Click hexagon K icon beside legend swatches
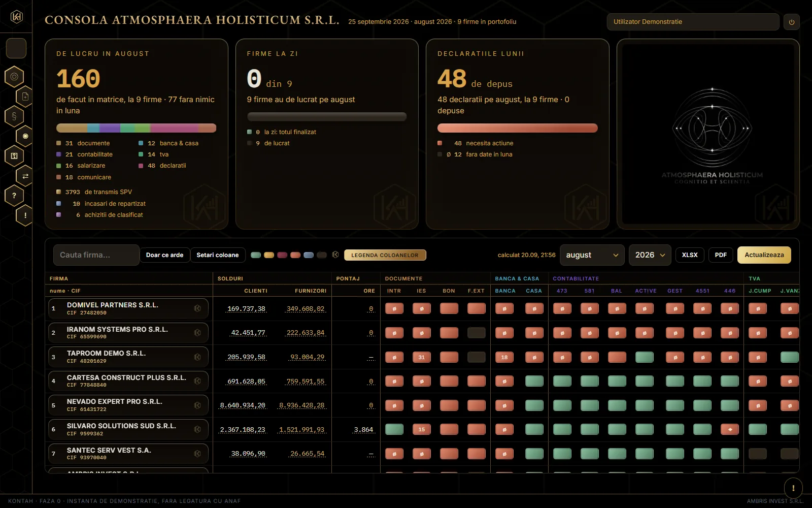Viewport: 812px width, 508px height. coord(335,255)
